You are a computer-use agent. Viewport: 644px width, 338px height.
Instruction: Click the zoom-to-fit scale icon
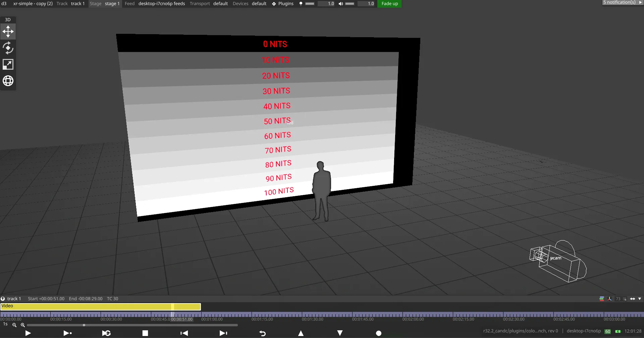(8, 64)
